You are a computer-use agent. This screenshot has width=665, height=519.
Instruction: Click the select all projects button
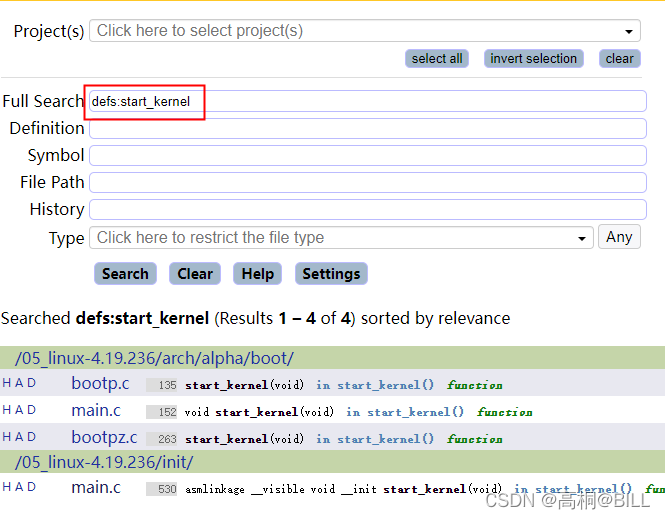[x=436, y=59]
